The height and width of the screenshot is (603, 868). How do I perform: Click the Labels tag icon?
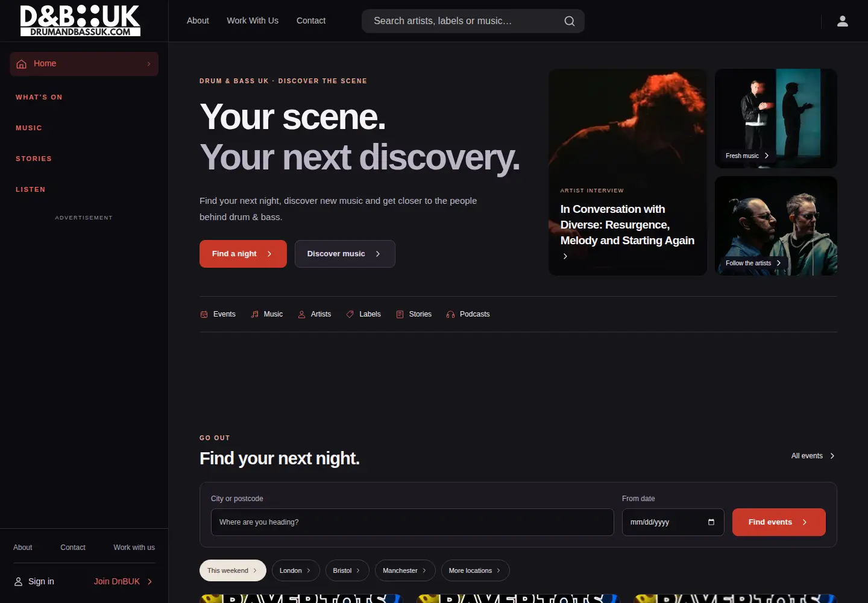(x=350, y=314)
